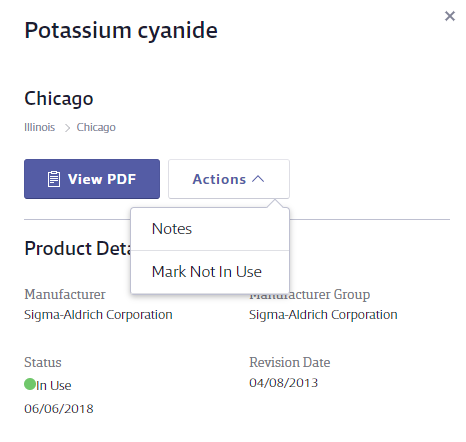Go to the Illinois breadcrumb link
The width and height of the screenshot is (466, 442).
pos(39,127)
